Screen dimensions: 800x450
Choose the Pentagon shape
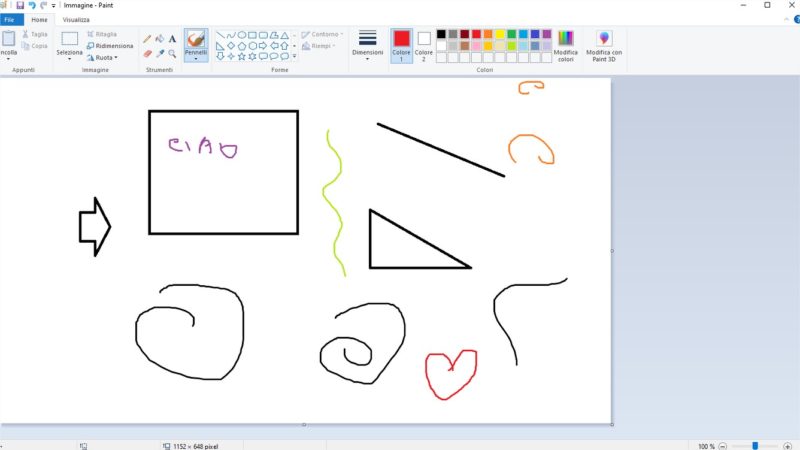241,46
